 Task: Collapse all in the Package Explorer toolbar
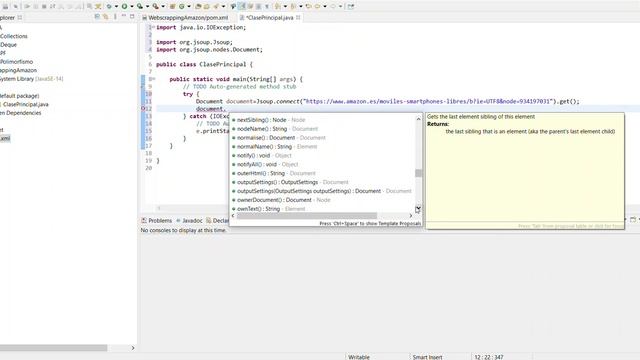(x=97, y=16)
